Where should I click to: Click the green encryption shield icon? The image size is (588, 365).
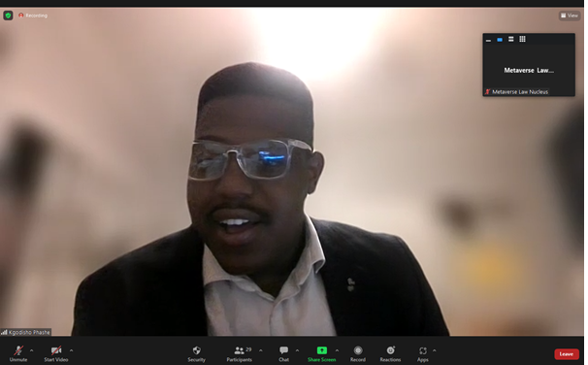click(x=8, y=16)
